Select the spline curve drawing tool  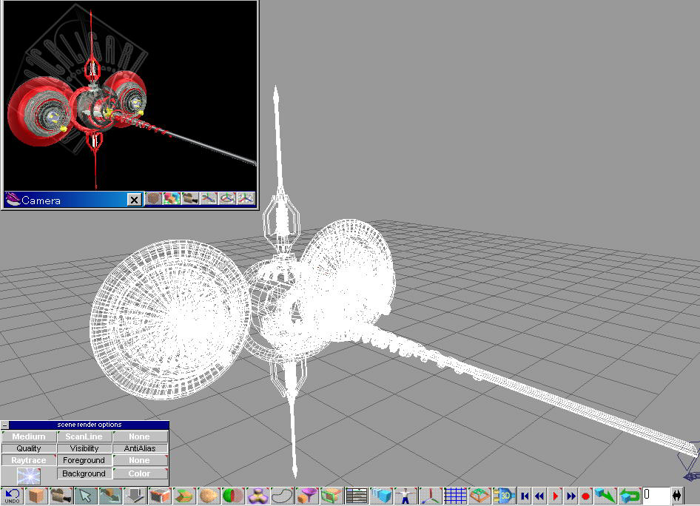pos(282,496)
